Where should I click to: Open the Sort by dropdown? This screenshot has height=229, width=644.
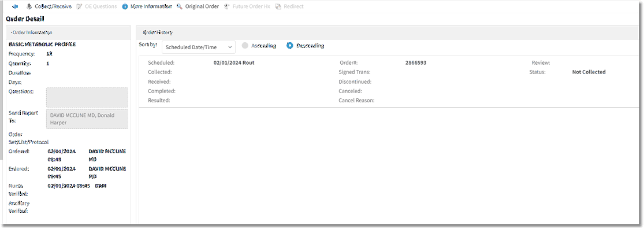199,47
